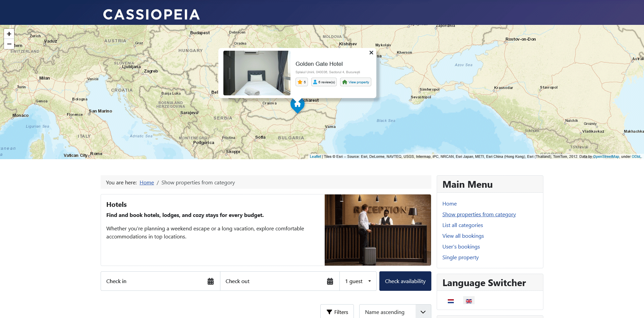The height and width of the screenshot is (318, 644).
Task: Go to Home in Main Menu
Action: (x=449, y=203)
